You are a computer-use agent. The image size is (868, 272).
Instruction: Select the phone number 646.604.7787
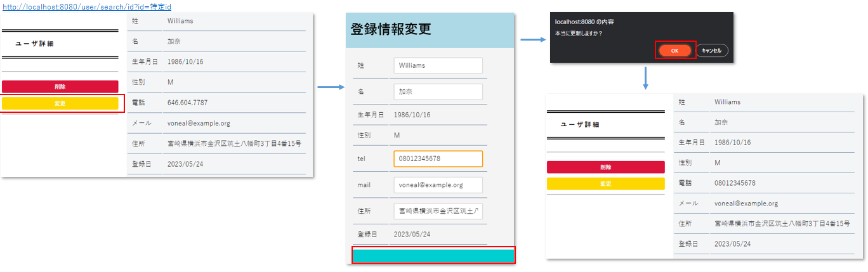pyautogui.click(x=187, y=103)
